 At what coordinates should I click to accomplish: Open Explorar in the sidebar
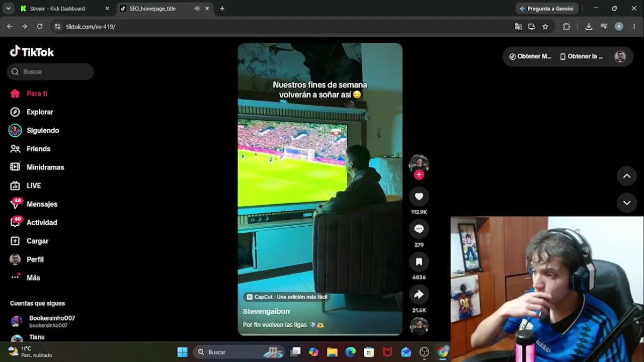tap(32, 112)
